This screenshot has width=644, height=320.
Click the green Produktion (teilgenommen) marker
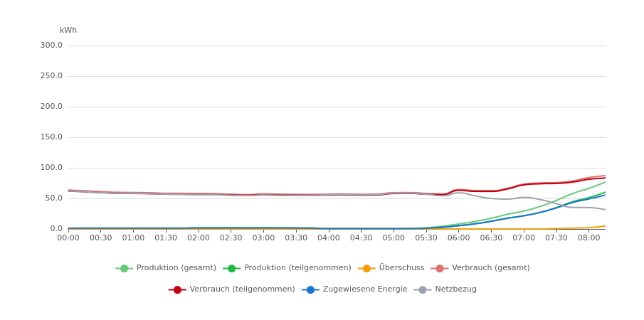coord(232,268)
